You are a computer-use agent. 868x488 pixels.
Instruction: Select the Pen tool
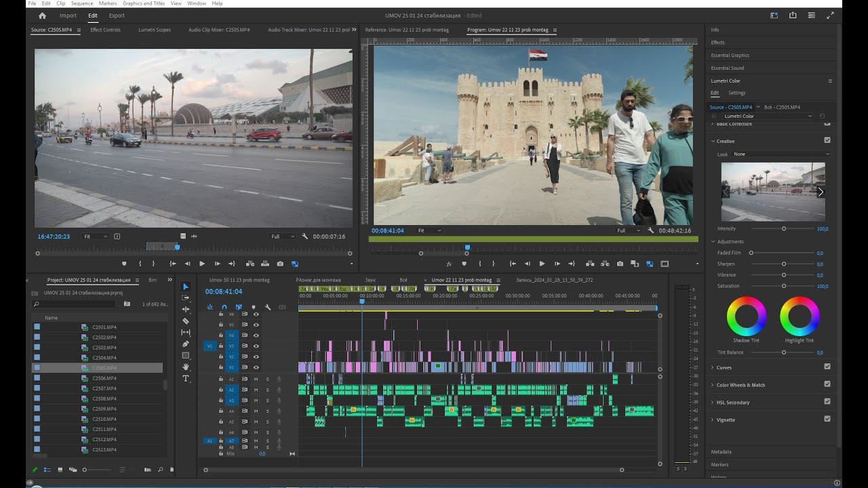(186, 344)
